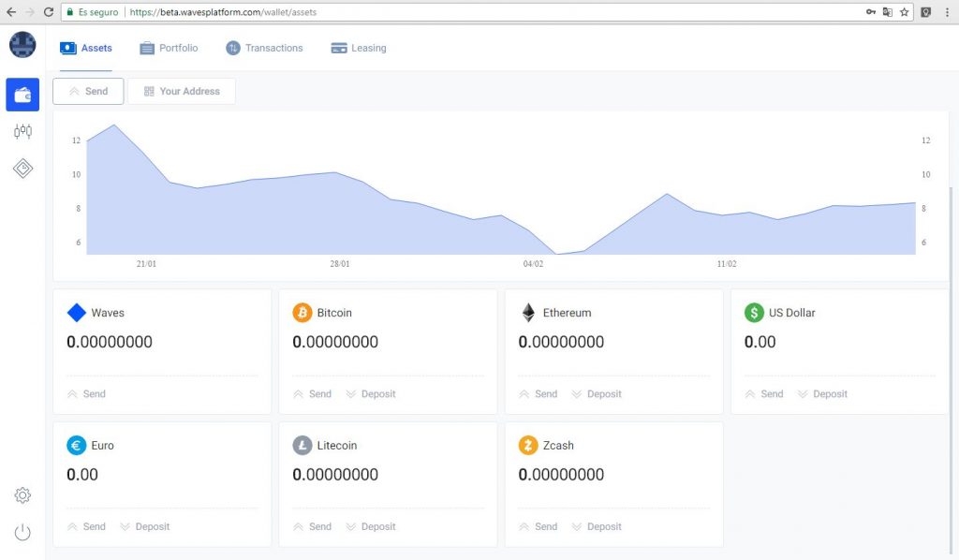Open the Leasing tab
This screenshot has height=560, width=959.
pos(359,48)
